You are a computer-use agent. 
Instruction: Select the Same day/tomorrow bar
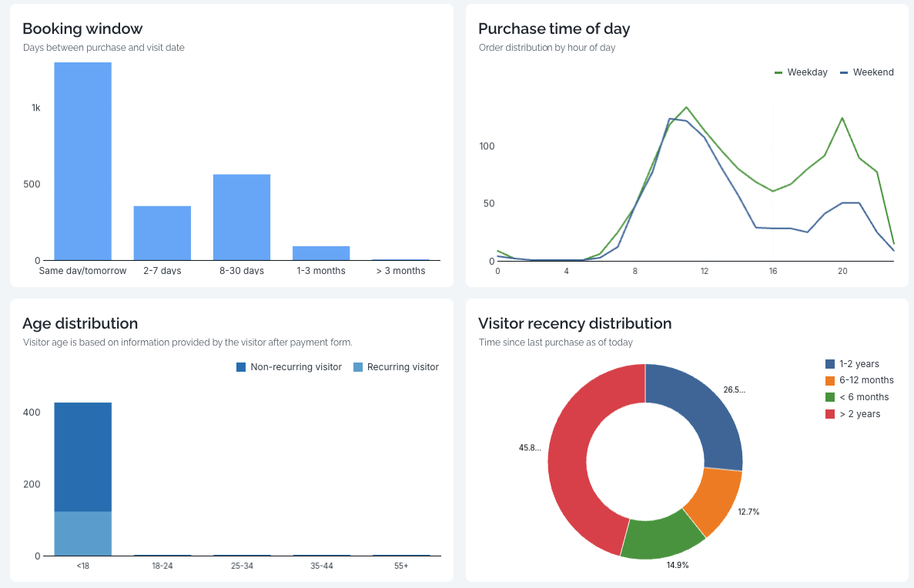point(82,162)
